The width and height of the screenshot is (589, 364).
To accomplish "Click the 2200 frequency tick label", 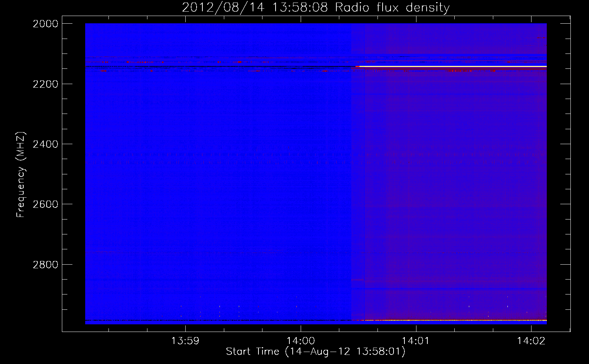I will coord(46,84).
